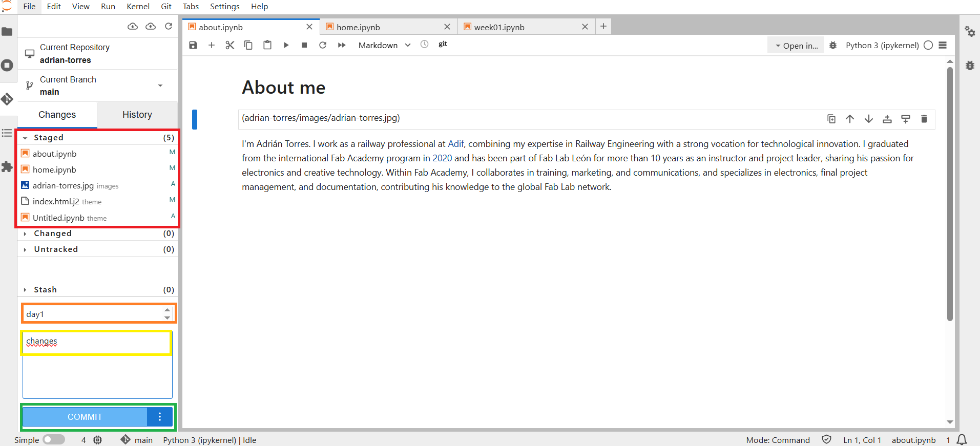Viewport: 980px width, 446px height.
Task: Open the Extension Manager puzzle icon
Action: coord(7,167)
